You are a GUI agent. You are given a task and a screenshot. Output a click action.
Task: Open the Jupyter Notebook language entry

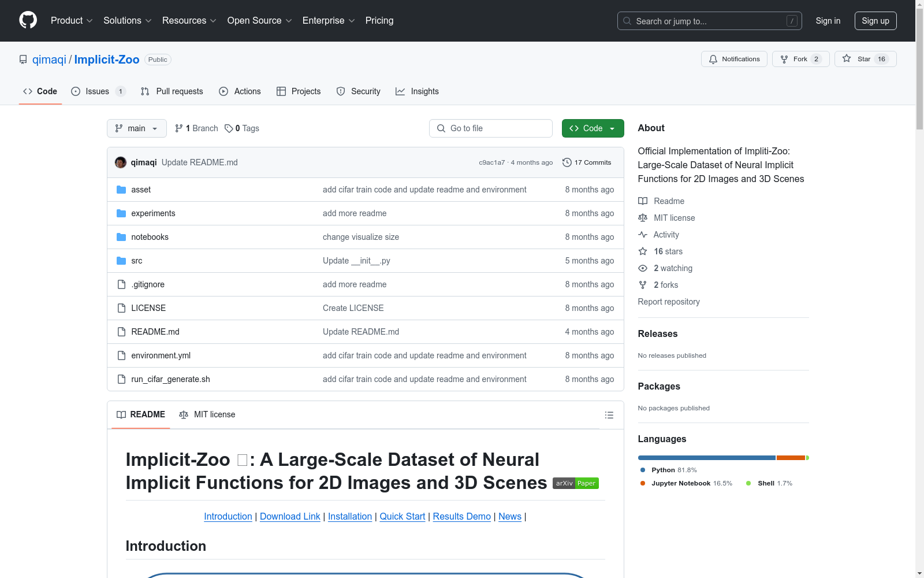pos(686,483)
